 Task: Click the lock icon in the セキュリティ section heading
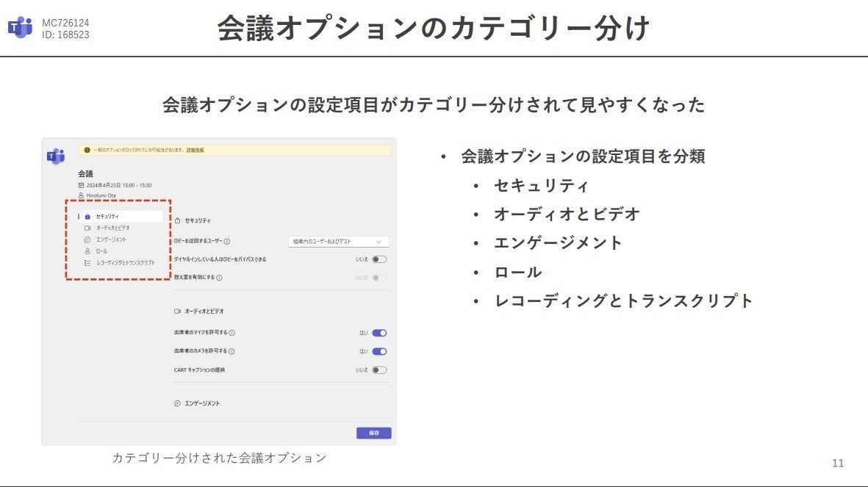177,220
